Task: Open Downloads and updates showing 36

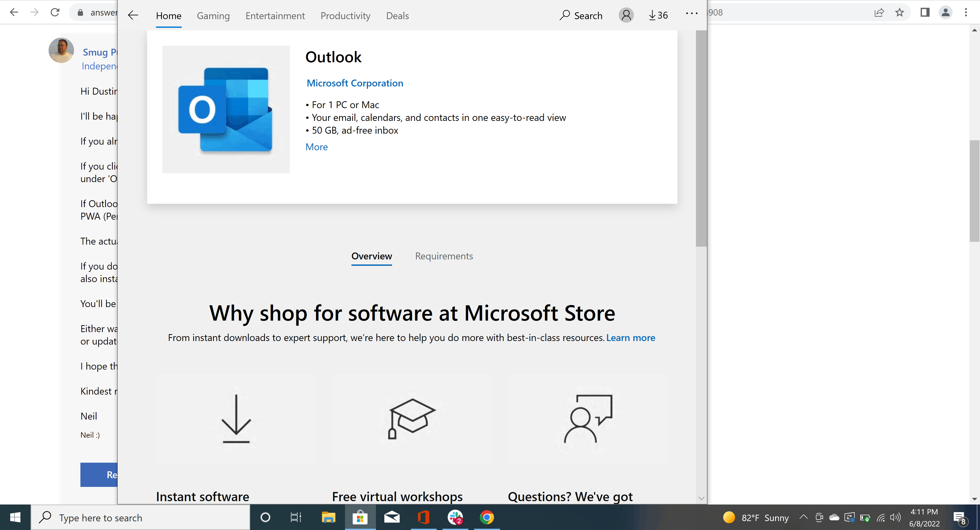Action: [x=658, y=15]
